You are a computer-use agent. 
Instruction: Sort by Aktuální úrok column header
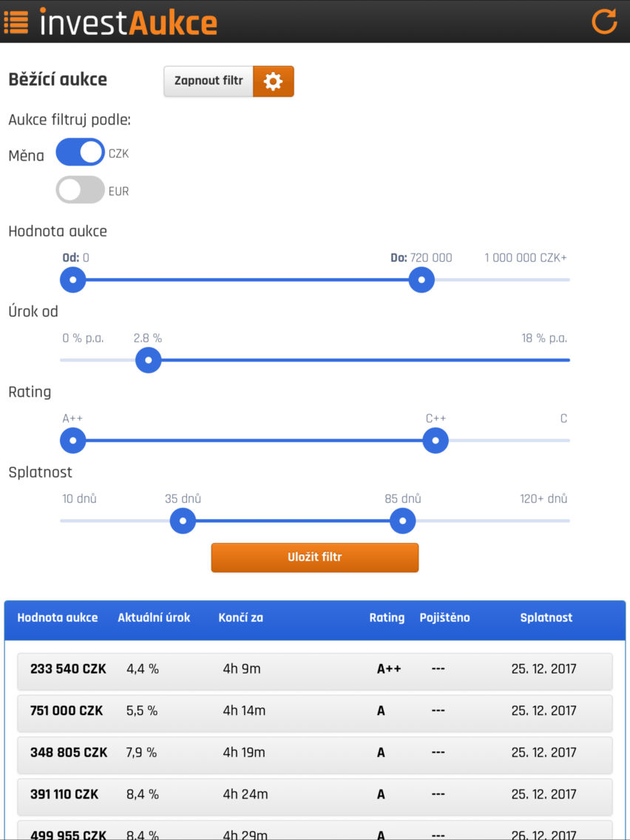click(154, 617)
